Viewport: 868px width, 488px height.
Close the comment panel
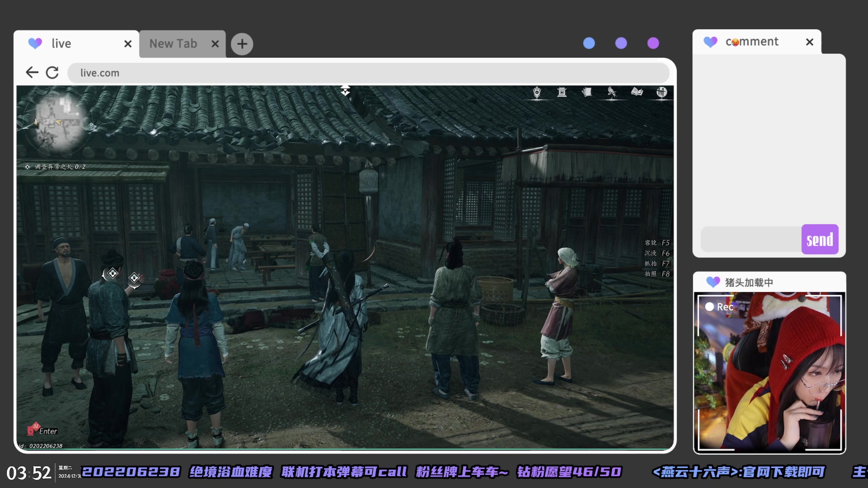point(810,42)
